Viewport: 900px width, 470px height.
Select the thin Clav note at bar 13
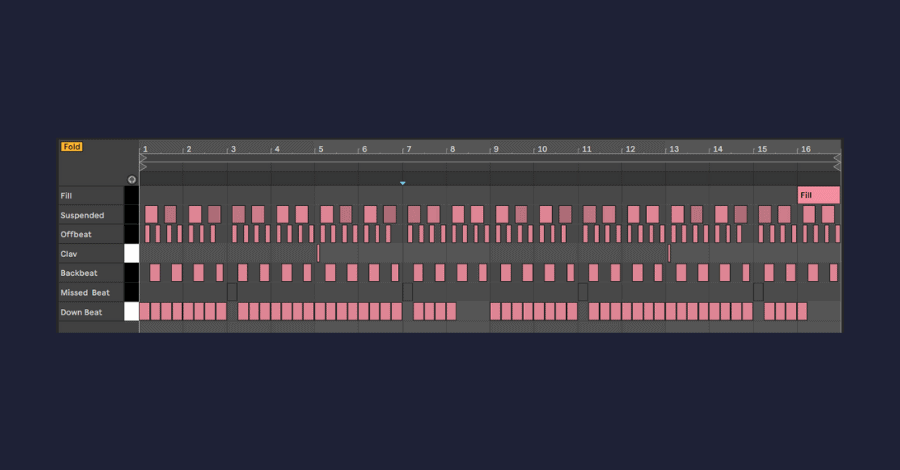coord(669,254)
